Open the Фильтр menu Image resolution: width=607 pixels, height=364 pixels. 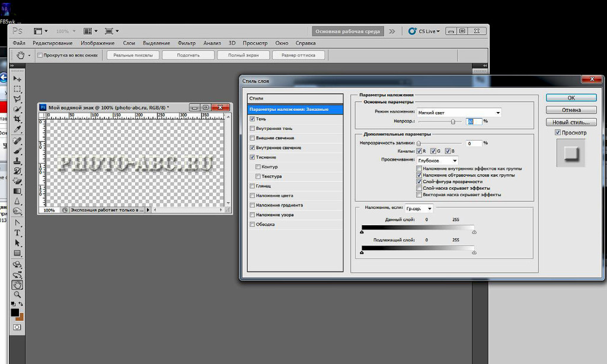(187, 43)
